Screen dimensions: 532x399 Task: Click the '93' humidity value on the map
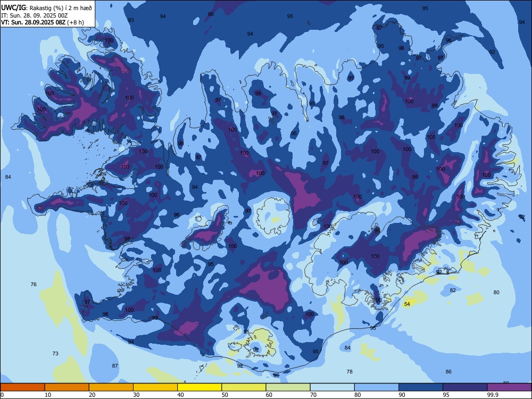click(131, 20)
